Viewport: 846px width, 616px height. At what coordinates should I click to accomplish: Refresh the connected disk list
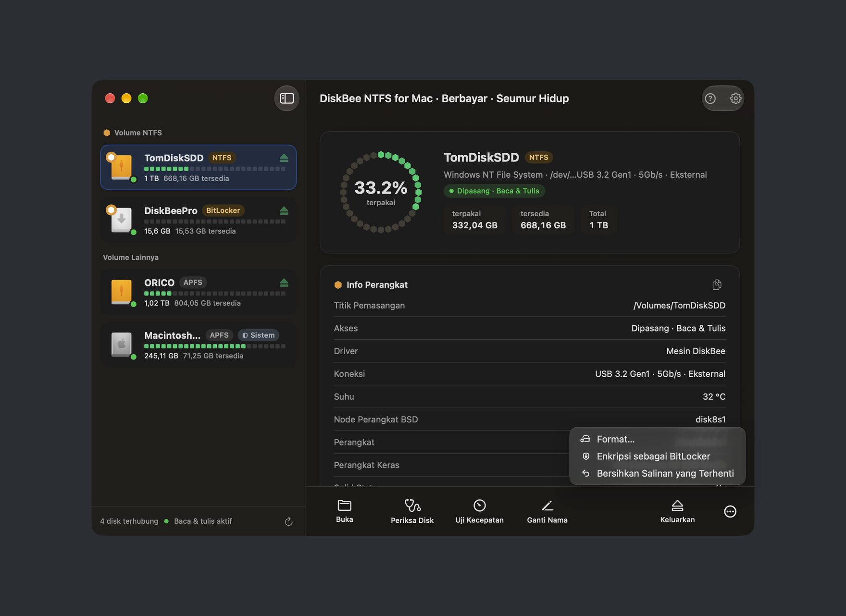tap(288, 521)
